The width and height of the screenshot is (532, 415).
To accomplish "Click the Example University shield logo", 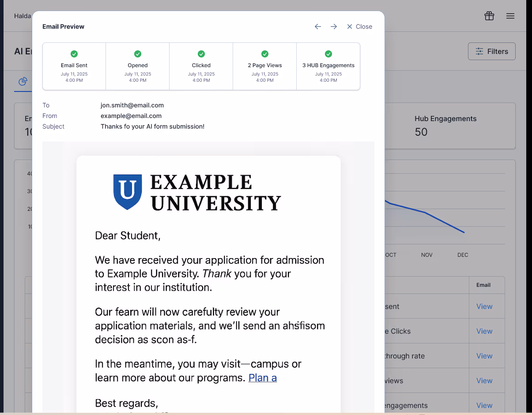I will [128, 192].
